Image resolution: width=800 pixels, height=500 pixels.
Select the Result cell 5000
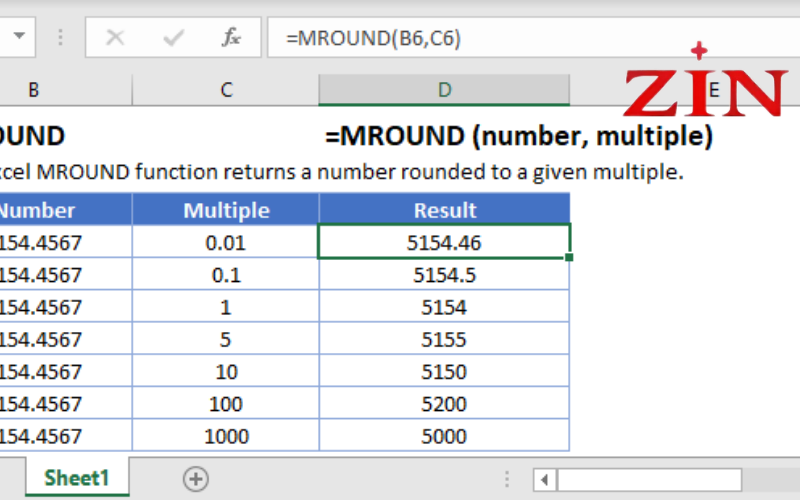coord(444,436)
